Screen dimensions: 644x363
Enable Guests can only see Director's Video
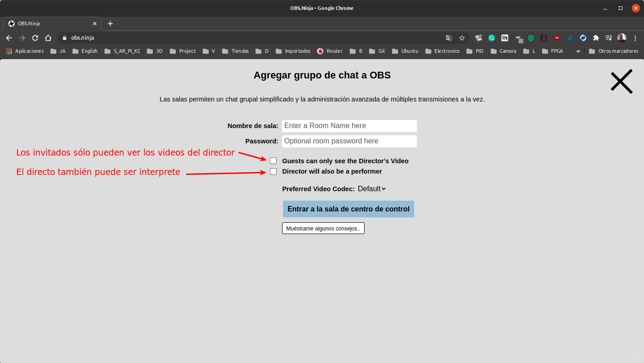273,161
